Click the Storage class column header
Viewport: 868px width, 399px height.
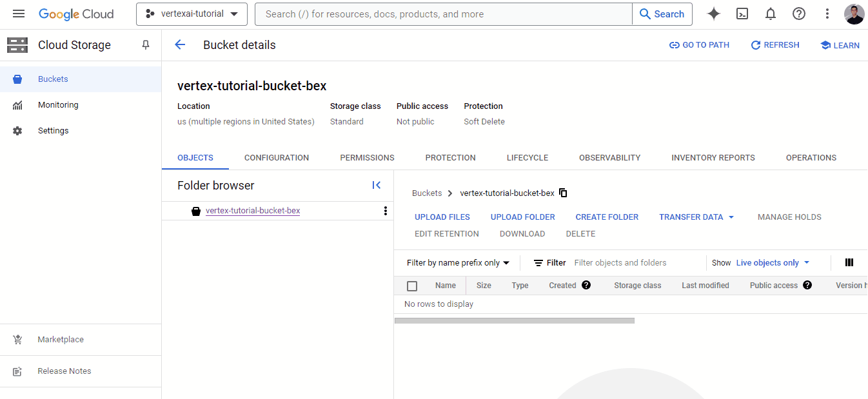(x=638, y=286)
